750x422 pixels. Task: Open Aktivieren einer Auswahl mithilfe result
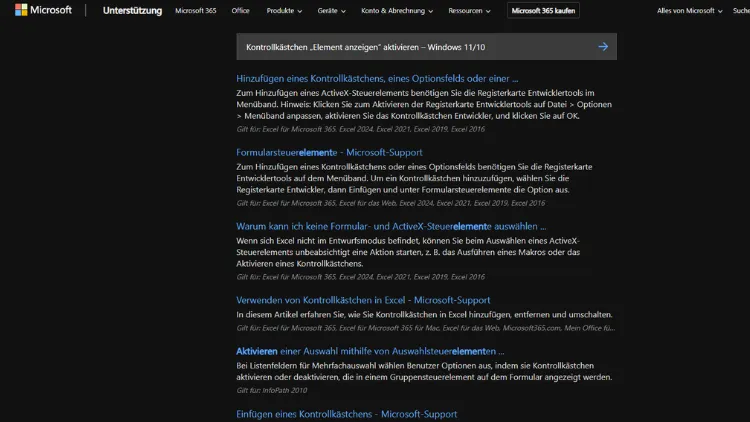(370, 351)
